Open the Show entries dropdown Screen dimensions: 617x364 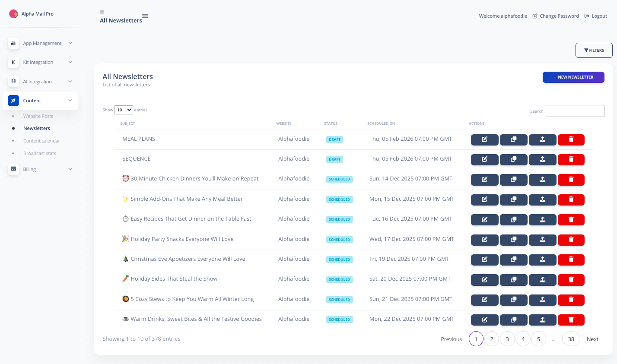tap(123, 110)
